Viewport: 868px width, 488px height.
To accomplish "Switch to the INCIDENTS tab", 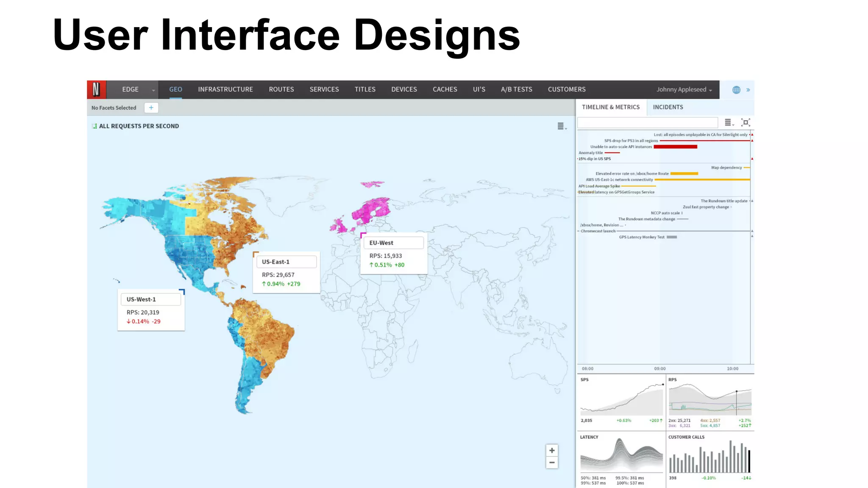I will (668, 107).
